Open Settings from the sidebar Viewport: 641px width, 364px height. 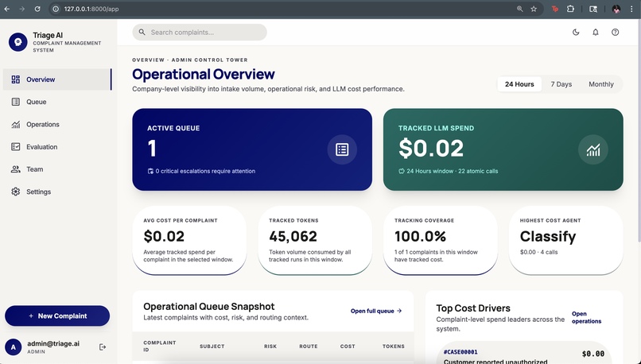click(56, 192)
